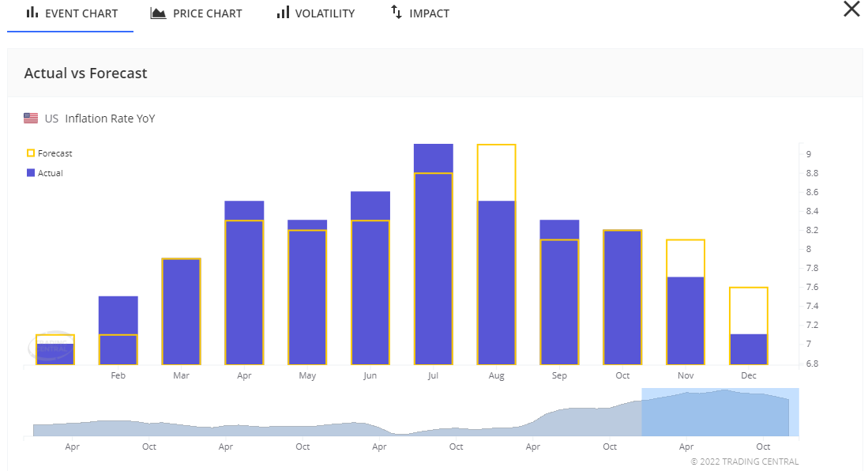Close the chart panel with the X

point(851,9)
